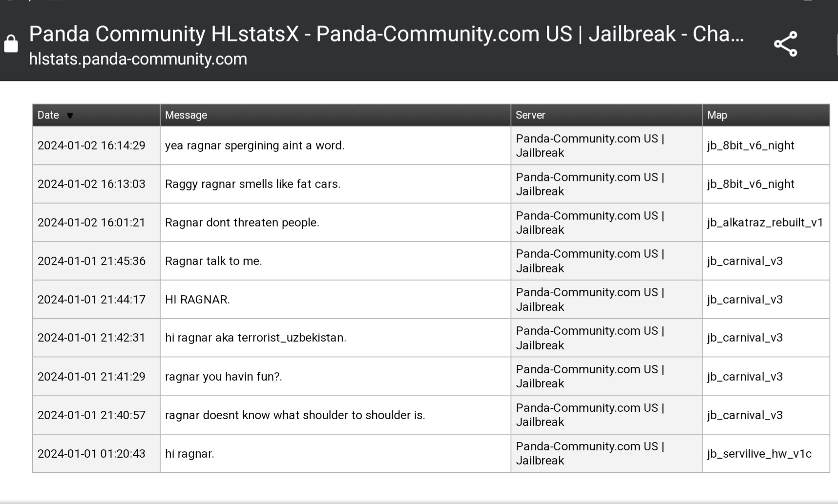
Task: Click the jb_alkatraz_rebuilt_v1 map cell
Action: coord(765,222)
